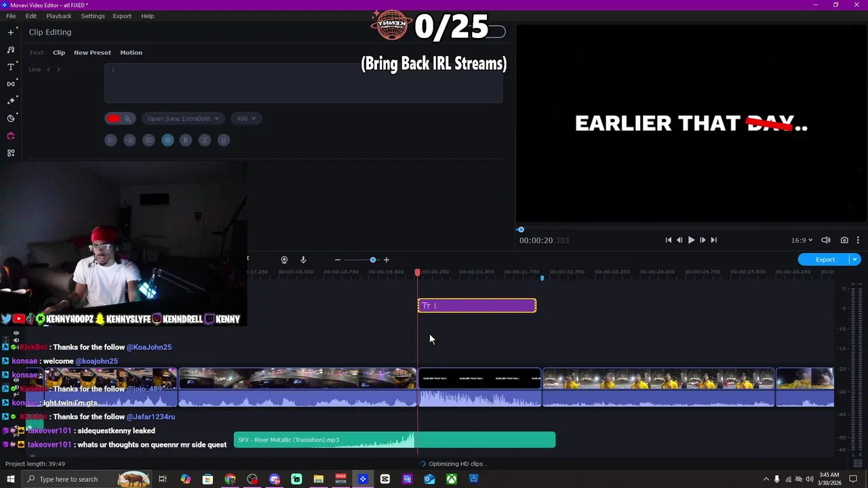
Task: Click the preview volume speaker icon
Action: point(826,240)
